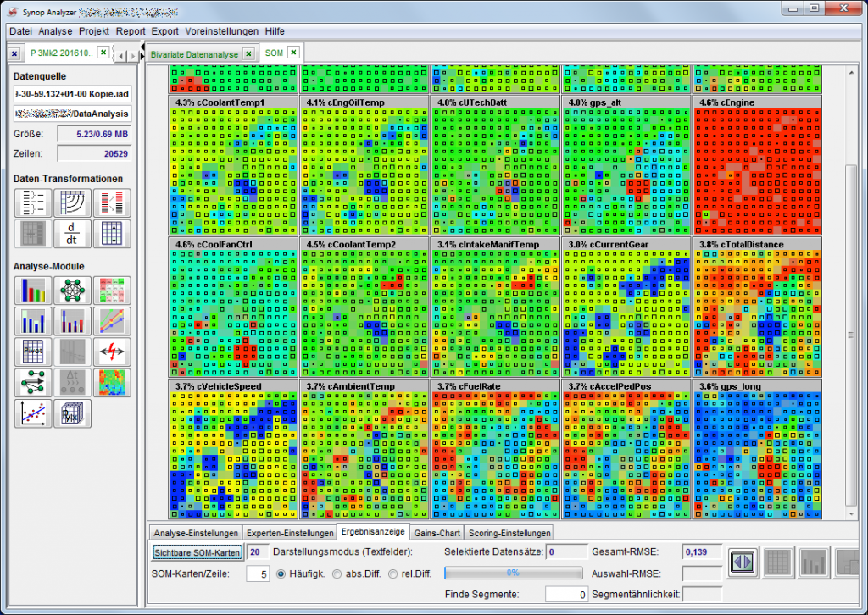
Task: Switch to the Gains-Chart tab
Action: pos(437,533)
